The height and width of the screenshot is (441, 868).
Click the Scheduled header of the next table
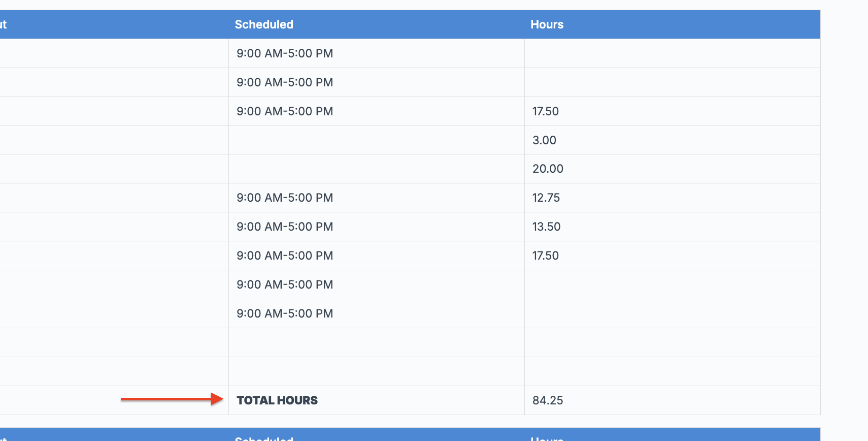click(x=264, y=438)
